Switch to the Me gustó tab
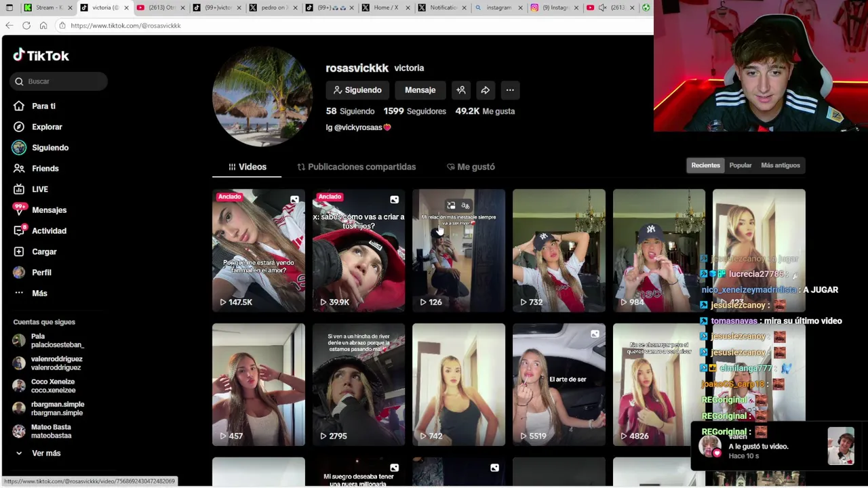This screenshot has height=488, width=868. (x=471, y=167)
